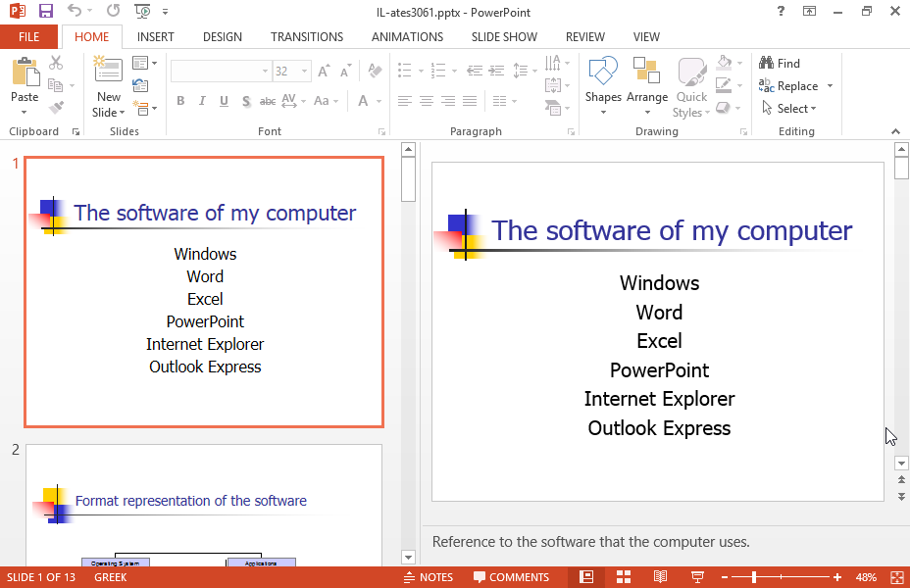
Task: Switch to the INSERT tab
Action: click(x=156, y=37)
